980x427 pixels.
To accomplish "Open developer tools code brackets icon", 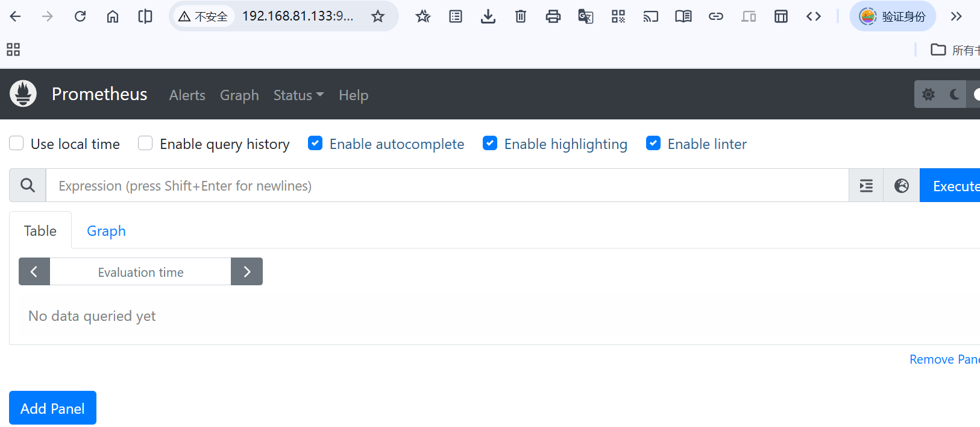I will pyautogui.click(x=814, y=16).
